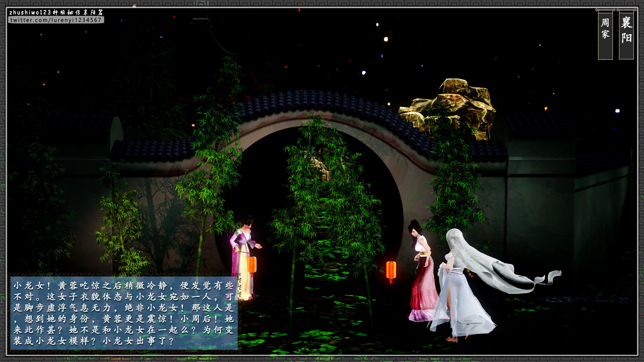This screenshot has height=362, width=644.
Task: Click the first line mentioning 小龙女
Action: tap(124, 286)
